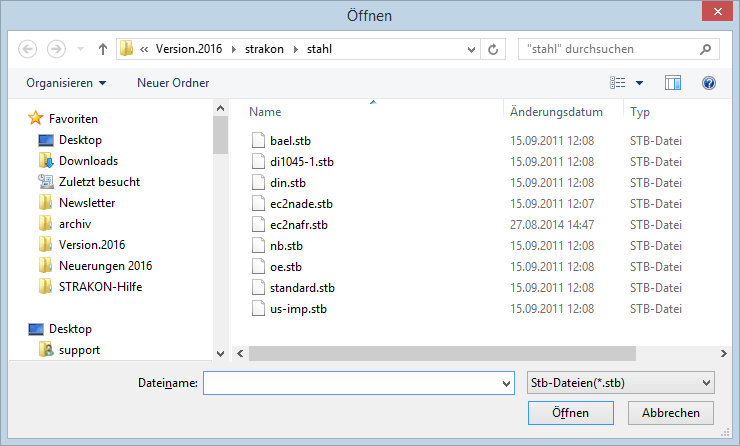Viewport: 740px width, 446px height.
Task: Sort files by Änderungsdatum column
Action: [x=556, y=112]
